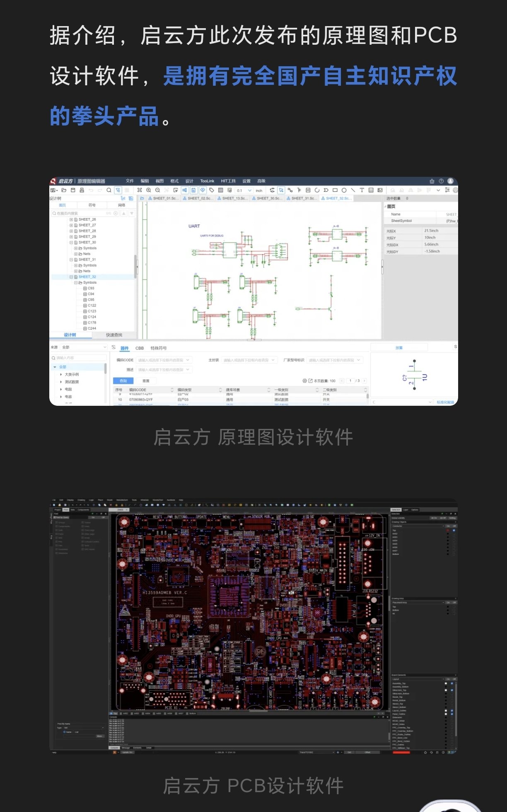Select the line drawing tool
Screen dimensions: 507x812
click(x=353, y=190)
